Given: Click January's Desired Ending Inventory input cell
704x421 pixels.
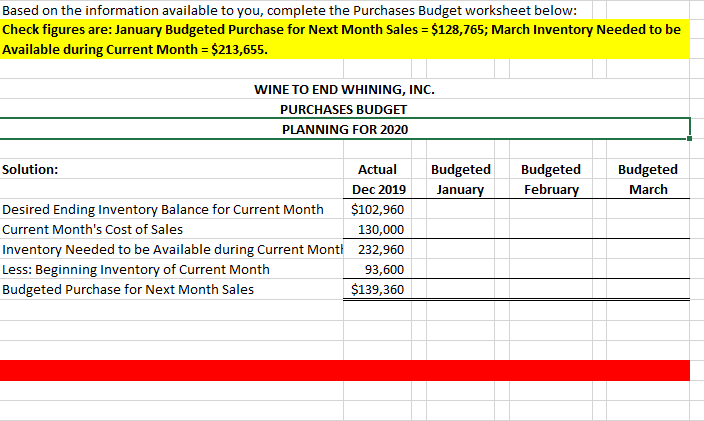Looking at the screenshot, I should click(461, 209).
